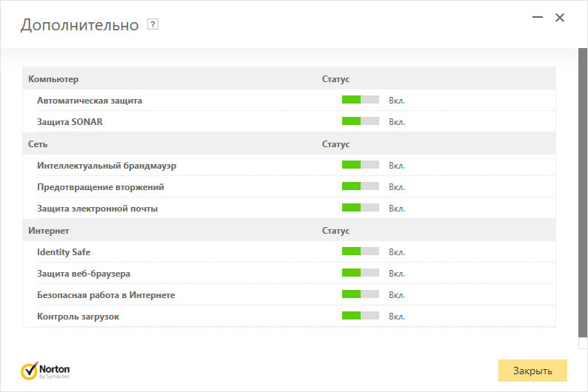Click the Norton by Symantec logo

[46, 370]
